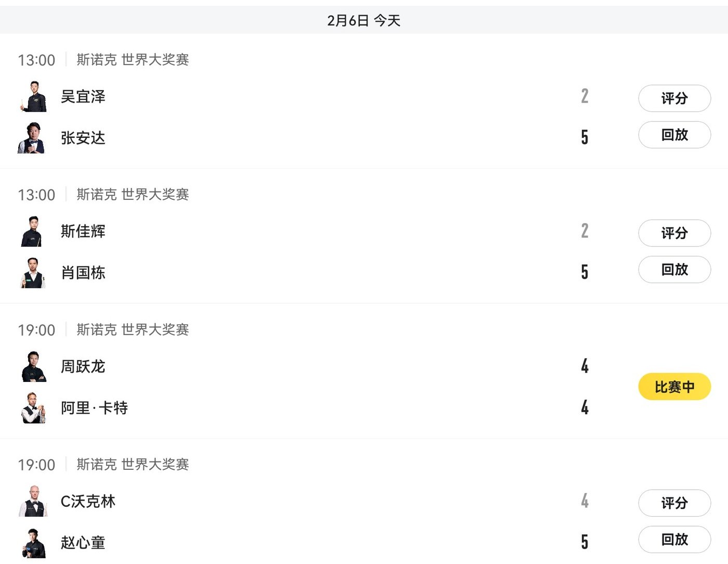Click Zhang Anda's player avatar (张安达)
This screenshot has width=728, height=564.
coord(33,138)
